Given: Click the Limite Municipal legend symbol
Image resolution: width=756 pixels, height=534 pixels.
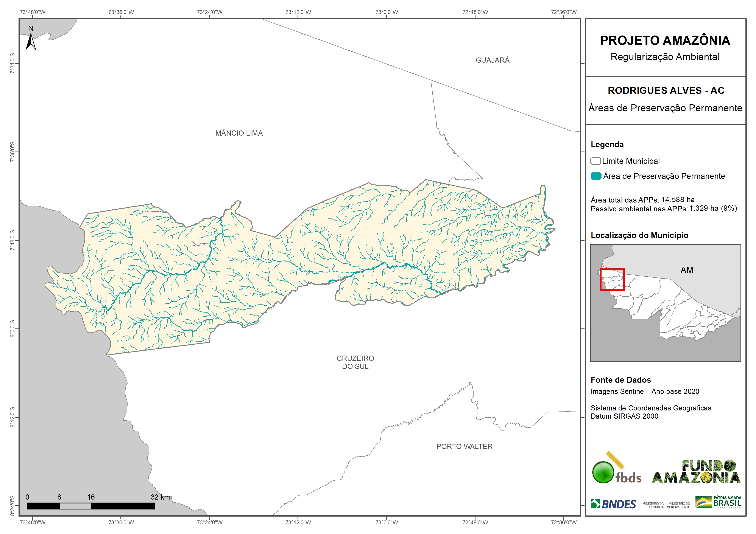Looking at the screenshot, I should click(595, 161).
